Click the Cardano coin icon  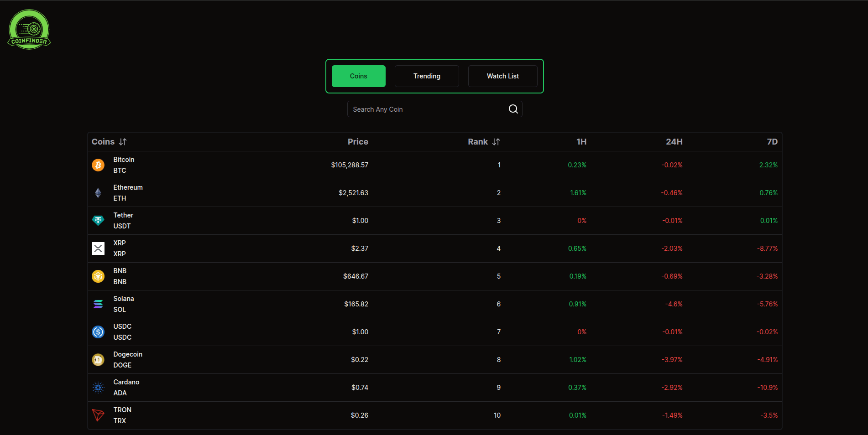tap(98, 388)
